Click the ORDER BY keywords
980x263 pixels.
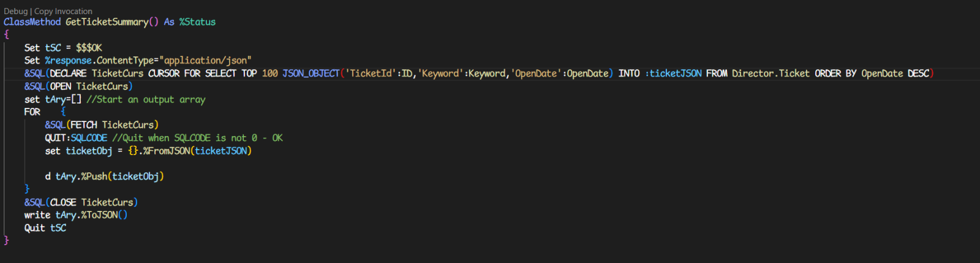coord(835,74)
